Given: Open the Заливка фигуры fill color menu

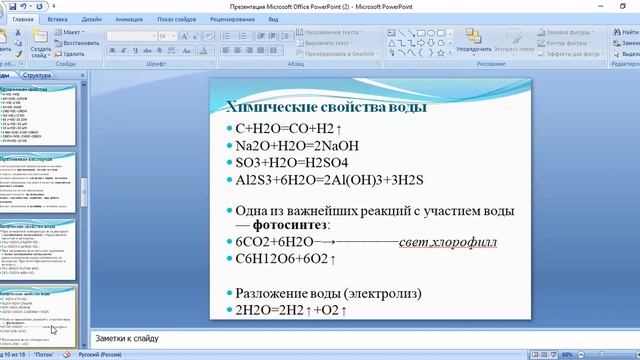Looking at the screenshot, I should (x=566, y=32).
